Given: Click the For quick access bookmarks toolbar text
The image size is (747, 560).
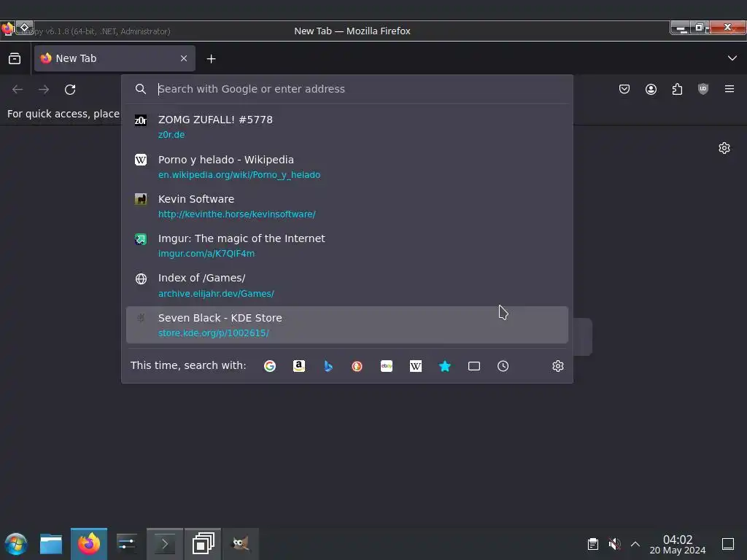Looking at the screenshot, I should point(63,114).
